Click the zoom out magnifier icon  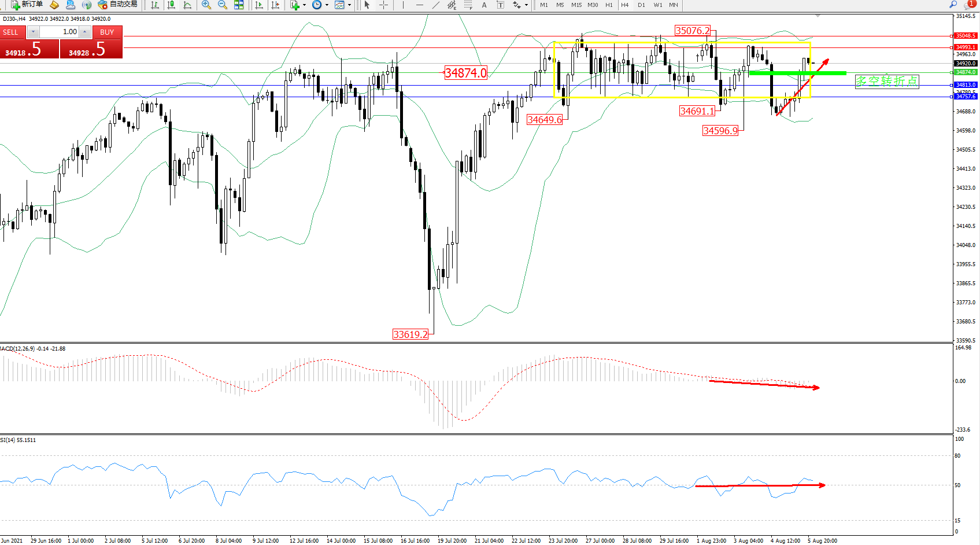(222, 5)
